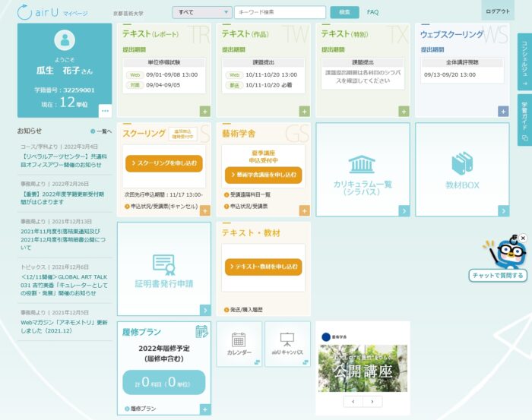The width and height of the screenshot is (532, 420).
Task: Go to next slide in 公開講座 banner
Action: (x=372, y=401)
